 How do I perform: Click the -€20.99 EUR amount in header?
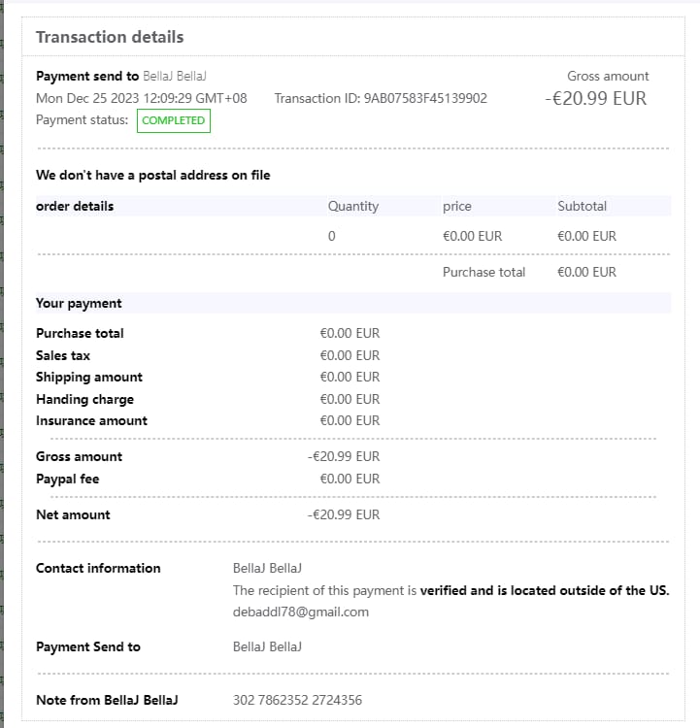pyautogui.click(x=595, y=98)
